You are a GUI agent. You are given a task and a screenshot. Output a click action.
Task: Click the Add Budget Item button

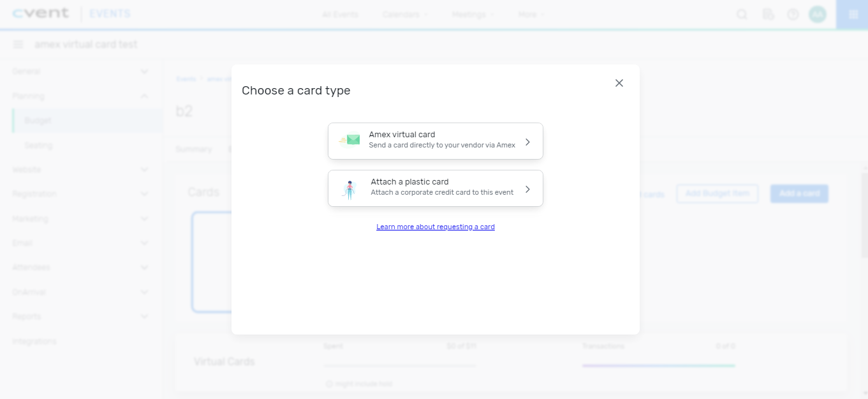point(717,193)
